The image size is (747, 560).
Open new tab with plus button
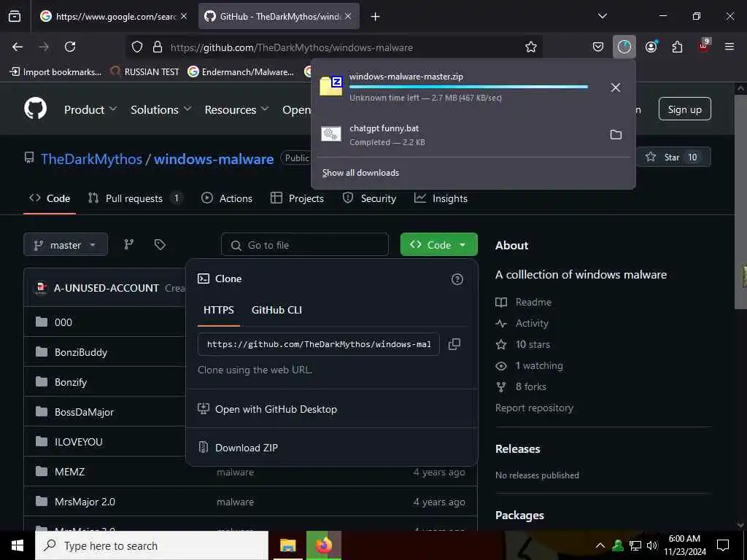tap(376, 17)
